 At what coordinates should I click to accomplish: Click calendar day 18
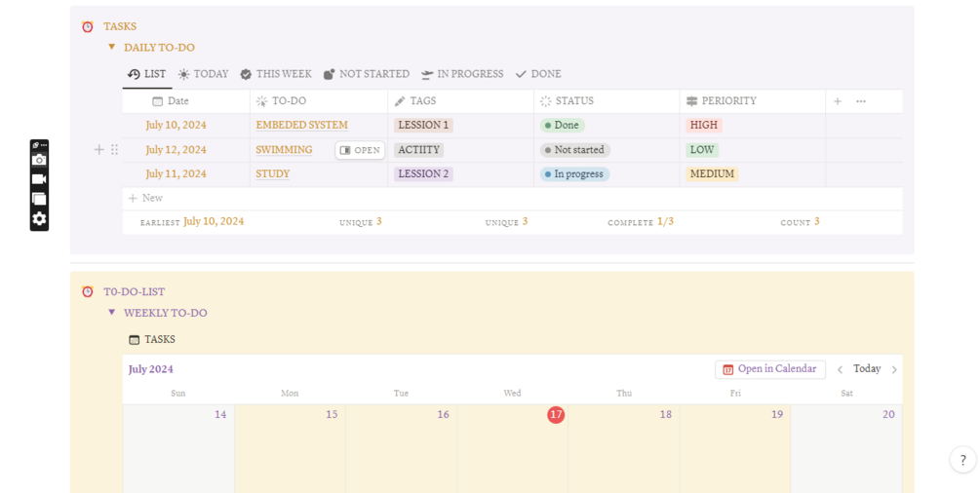[x=666, y=414]
